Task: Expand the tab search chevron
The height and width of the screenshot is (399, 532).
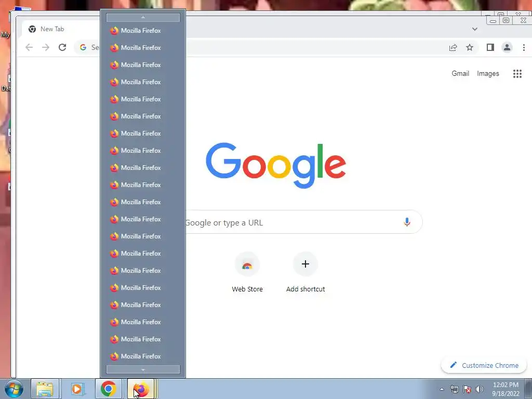Action: [x=475, y=29]
